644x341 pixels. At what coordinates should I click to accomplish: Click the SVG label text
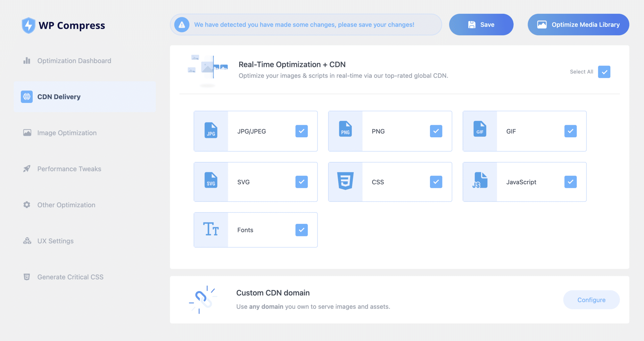pyautogui.click(x=244, y=182)
